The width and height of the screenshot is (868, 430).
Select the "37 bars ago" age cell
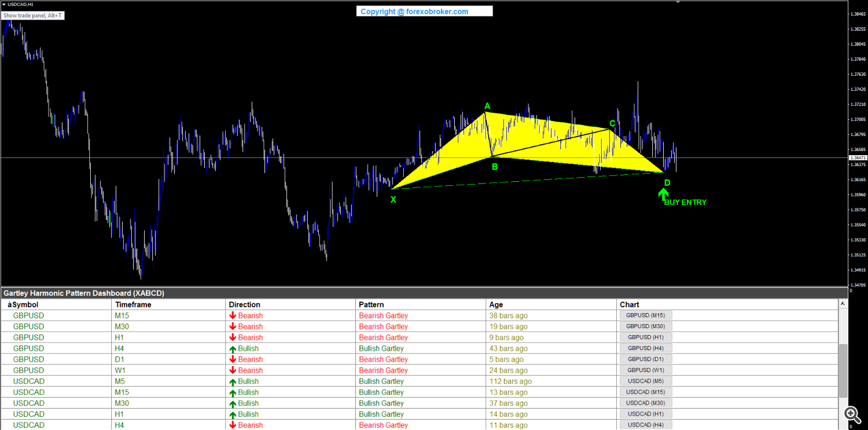(x=509, y=403)
